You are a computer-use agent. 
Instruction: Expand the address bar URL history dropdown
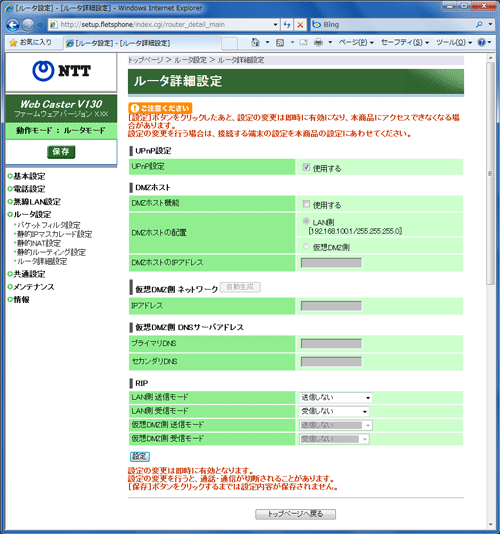(x=275, y=25)
